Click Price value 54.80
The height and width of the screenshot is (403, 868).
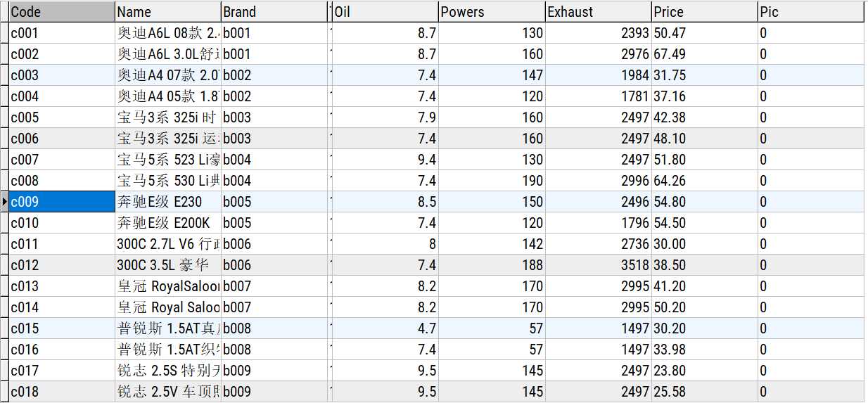705,202
